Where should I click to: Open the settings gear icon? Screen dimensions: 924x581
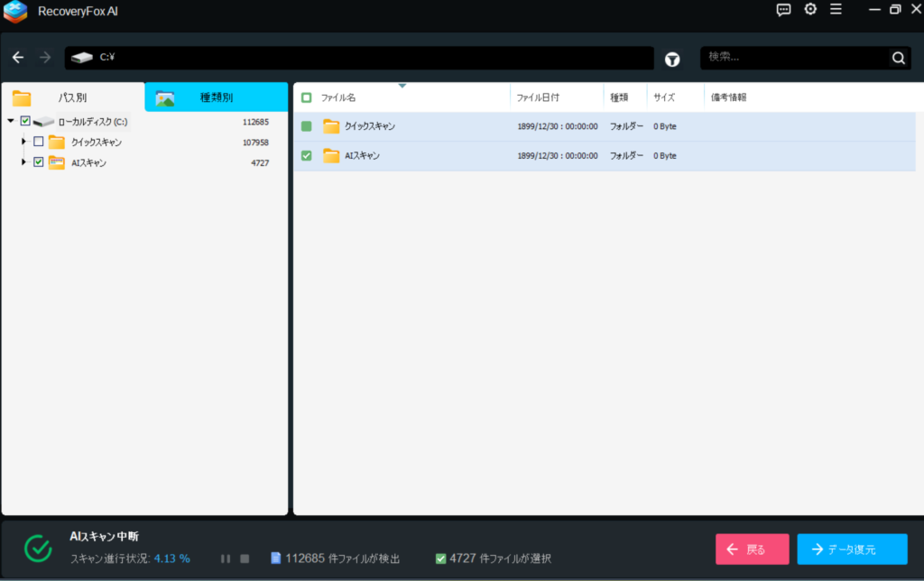810,10
